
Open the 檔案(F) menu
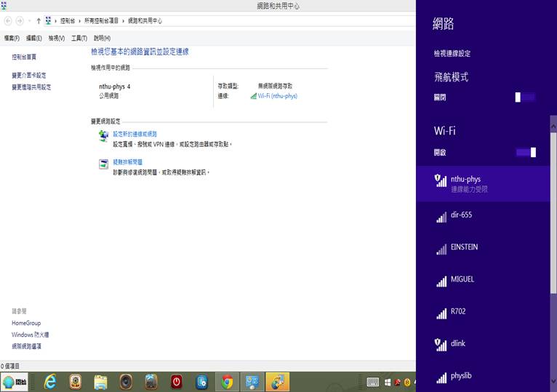click(12, 38)
